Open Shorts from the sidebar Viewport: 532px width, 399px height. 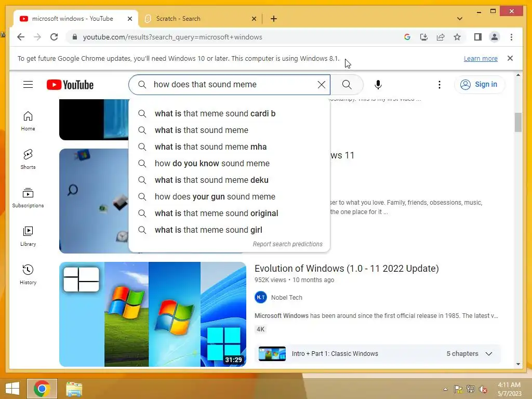28,159
